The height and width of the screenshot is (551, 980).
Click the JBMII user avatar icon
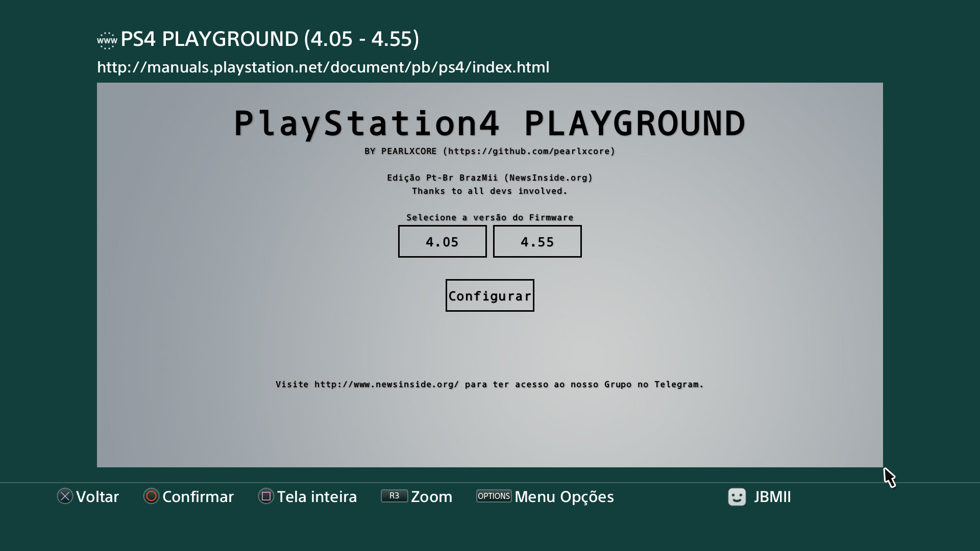[x=737, y=496]
